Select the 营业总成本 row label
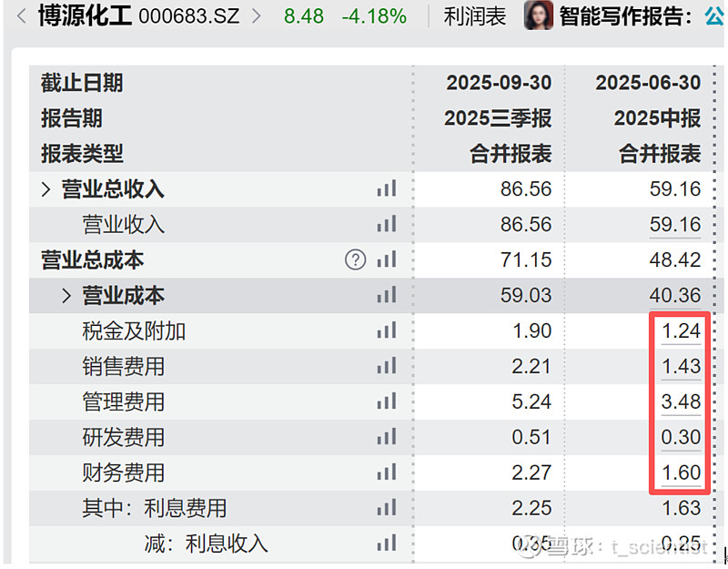728x569 pixels. 93,259
